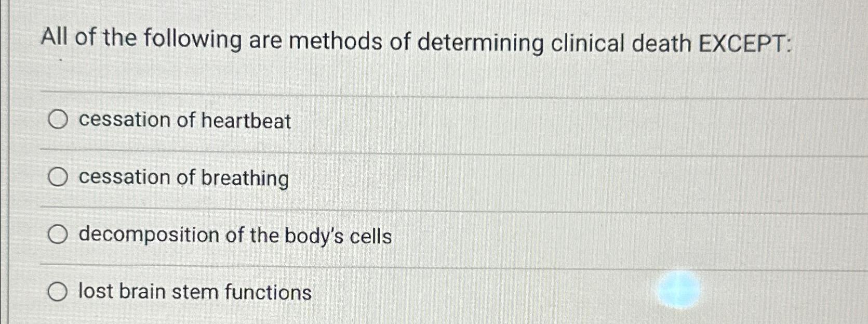Click the text cessation of heartbeat
The image size is (868, 324).
pos(184,121)
